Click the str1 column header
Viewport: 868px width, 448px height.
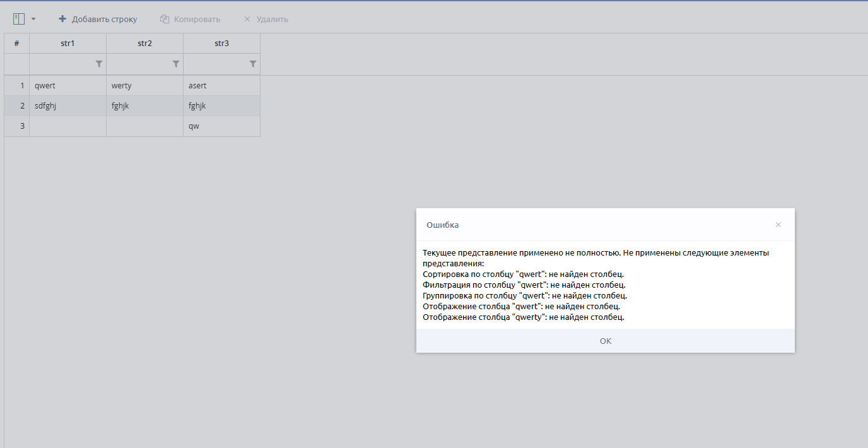click(67, 44)
